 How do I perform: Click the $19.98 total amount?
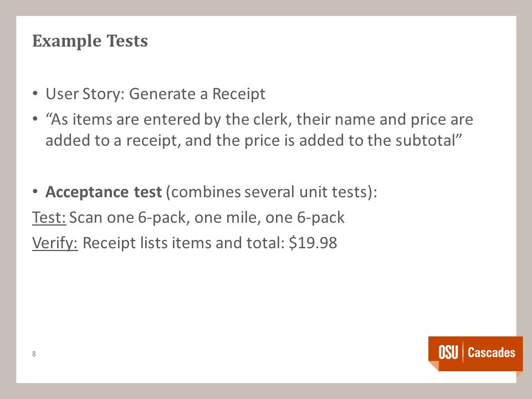[313, 243]
